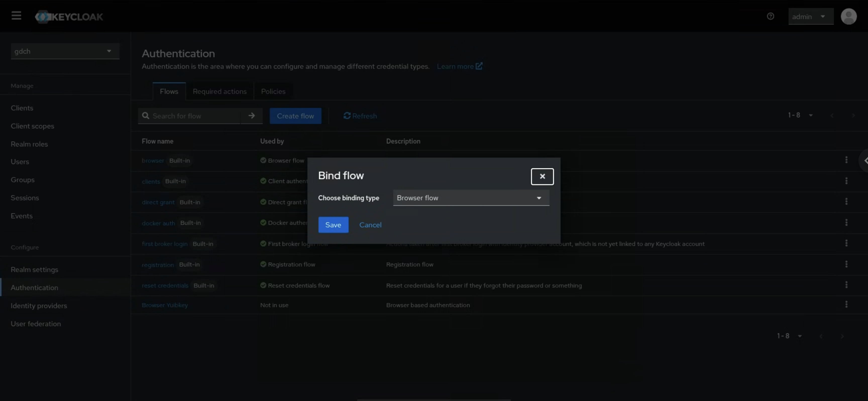Cancel the Bind flow dialog

click(370, 225)
